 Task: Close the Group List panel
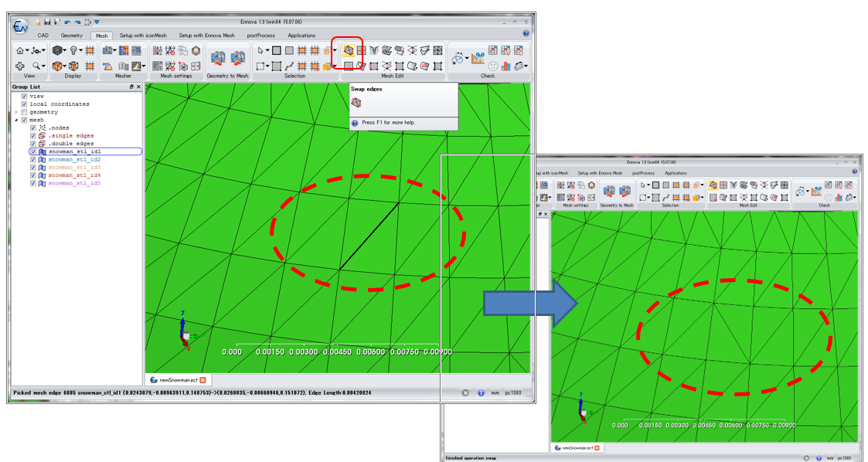(x=138, y=87)
